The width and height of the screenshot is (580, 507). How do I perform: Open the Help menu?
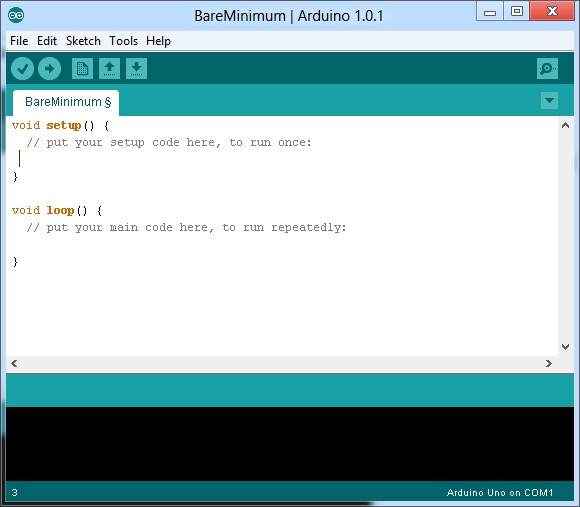pos(158,41)
